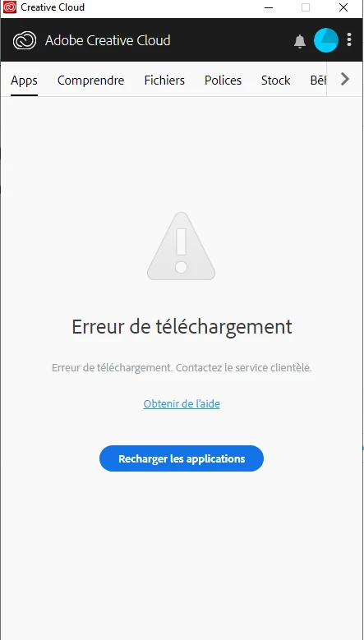Open the partially visible Behance tab
Image resolution: width=364 pixels, height=640 pixels.
318,81
